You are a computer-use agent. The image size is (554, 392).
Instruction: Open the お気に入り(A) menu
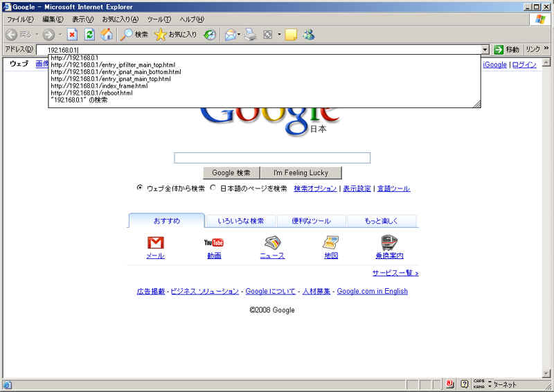click(120, 19)
